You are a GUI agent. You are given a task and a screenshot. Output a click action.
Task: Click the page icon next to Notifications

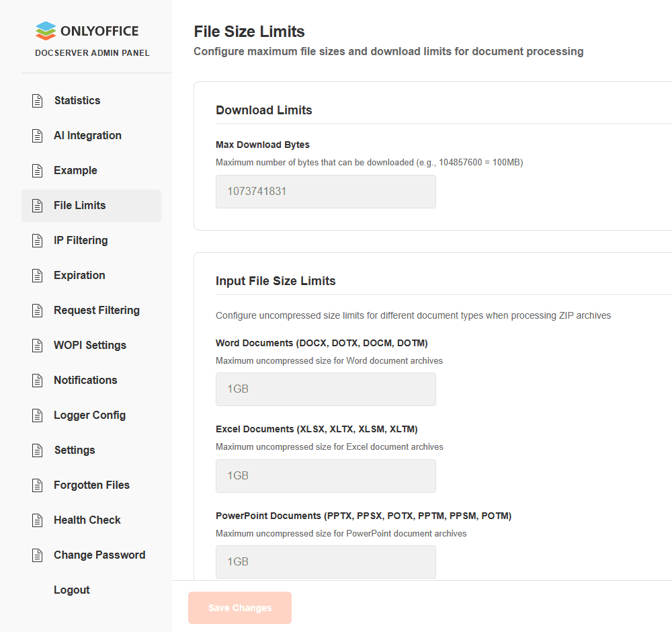pos(38,381)
